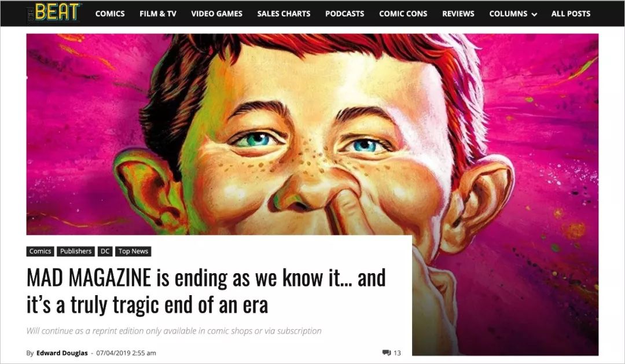Open the Top News tag

[x=133, y=251]
